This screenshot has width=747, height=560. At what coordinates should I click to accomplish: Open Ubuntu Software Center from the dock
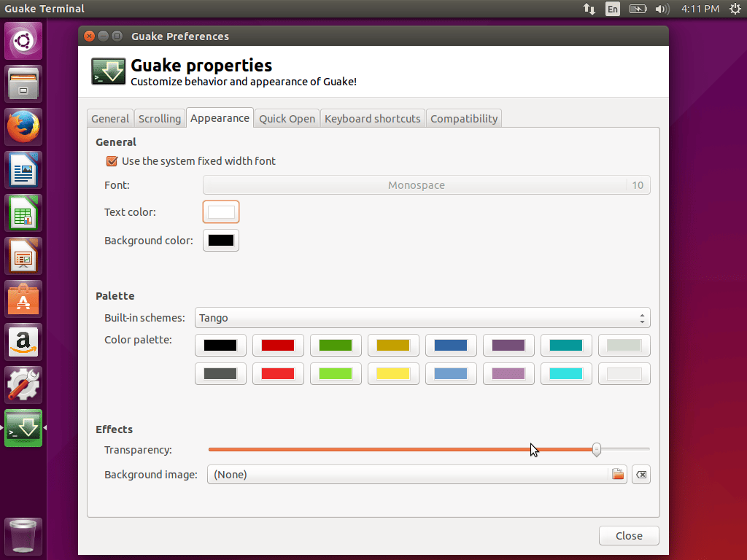(x=24, y=299)
